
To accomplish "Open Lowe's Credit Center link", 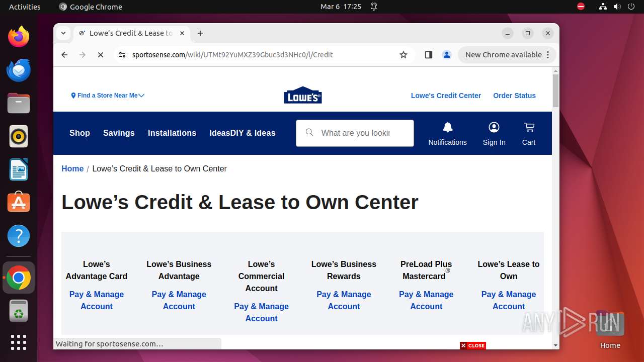I will (446, 96).
